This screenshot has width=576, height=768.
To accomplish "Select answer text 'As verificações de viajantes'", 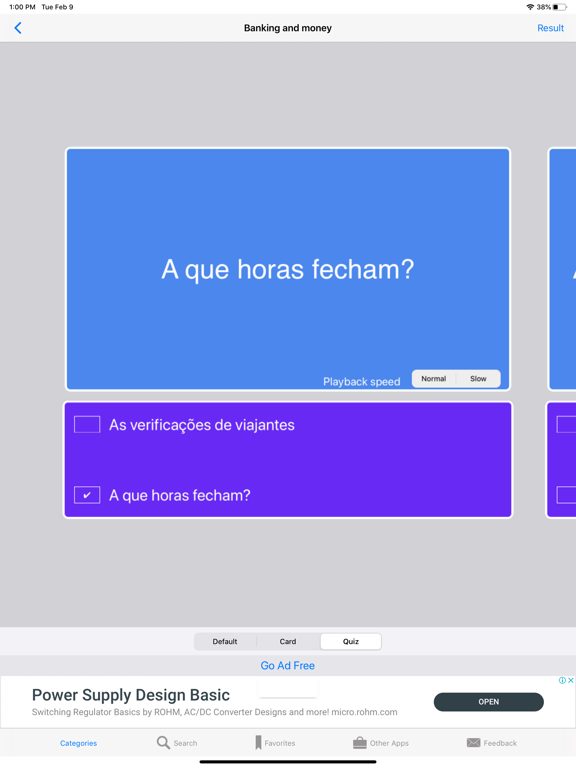I will point(202,425).
